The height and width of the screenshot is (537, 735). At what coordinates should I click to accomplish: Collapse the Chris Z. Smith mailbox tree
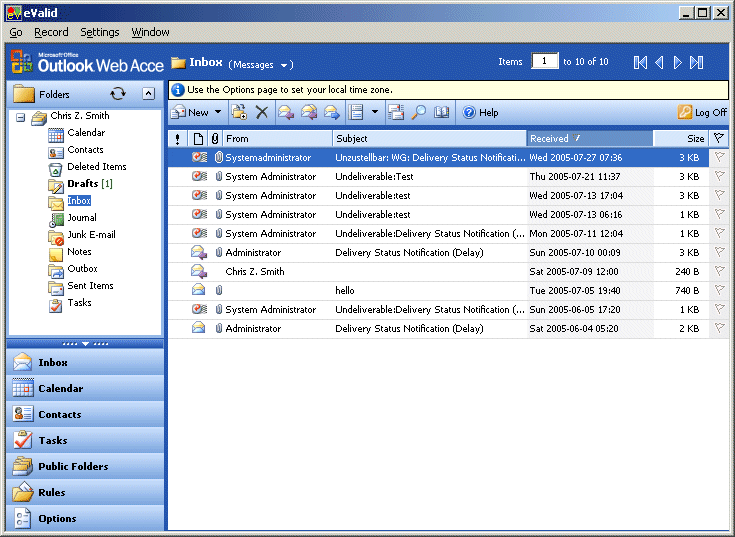(x=21, y=117)
